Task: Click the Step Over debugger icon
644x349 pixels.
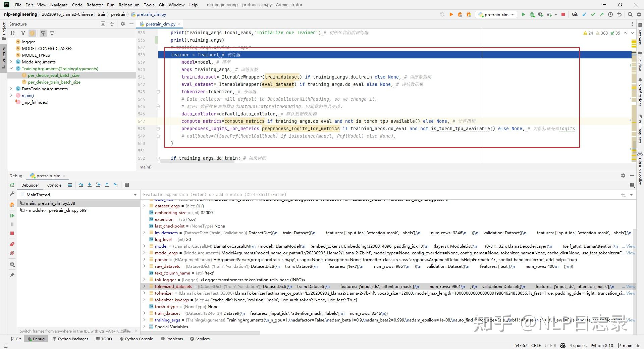Action: [x=81, y=185]
